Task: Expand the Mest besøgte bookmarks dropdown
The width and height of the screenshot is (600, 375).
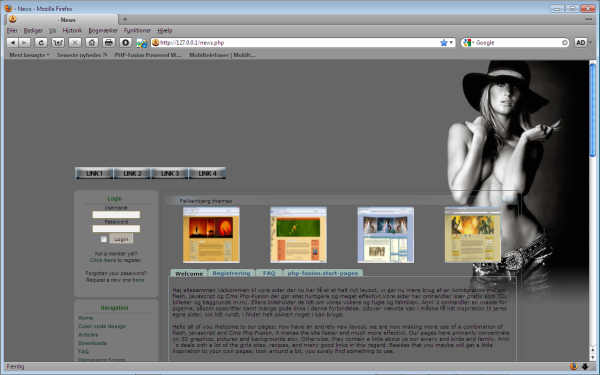Action: click(29, 55)
